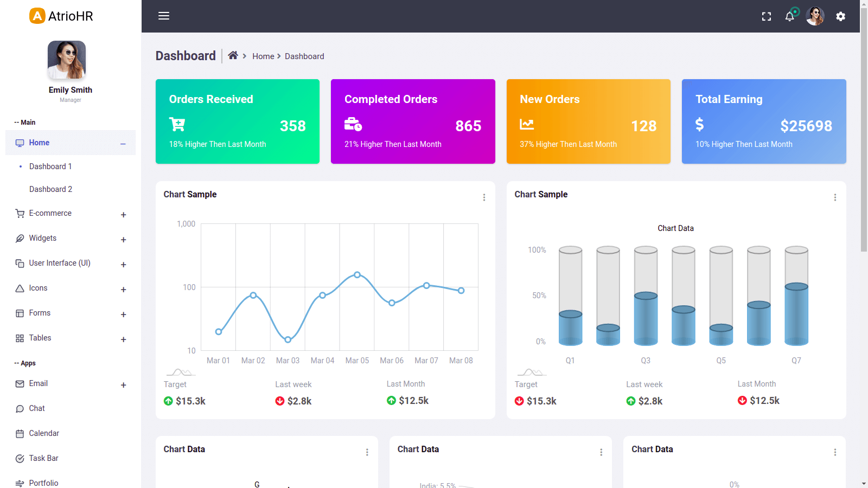The width and height of the screenshot is (868, 488).
Task: Click the Home breadcrumb link
Action: [x=263, y=56]
